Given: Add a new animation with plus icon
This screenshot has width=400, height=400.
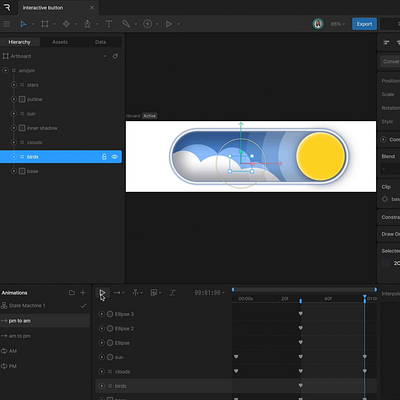Looking at the screenshot, I should click(x=83, y=293).
